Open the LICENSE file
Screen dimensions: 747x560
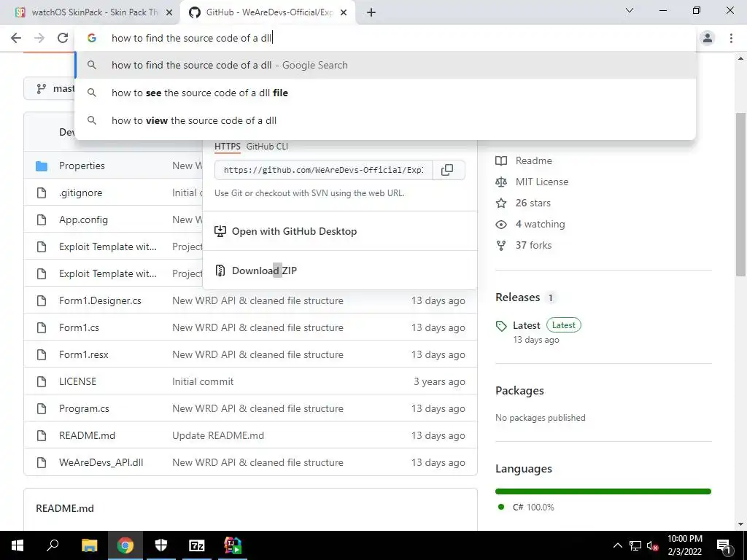click(x=77, y=382)
